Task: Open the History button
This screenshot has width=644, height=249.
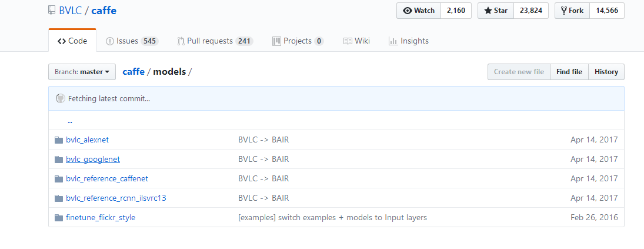Action: [x=606, y=71]
